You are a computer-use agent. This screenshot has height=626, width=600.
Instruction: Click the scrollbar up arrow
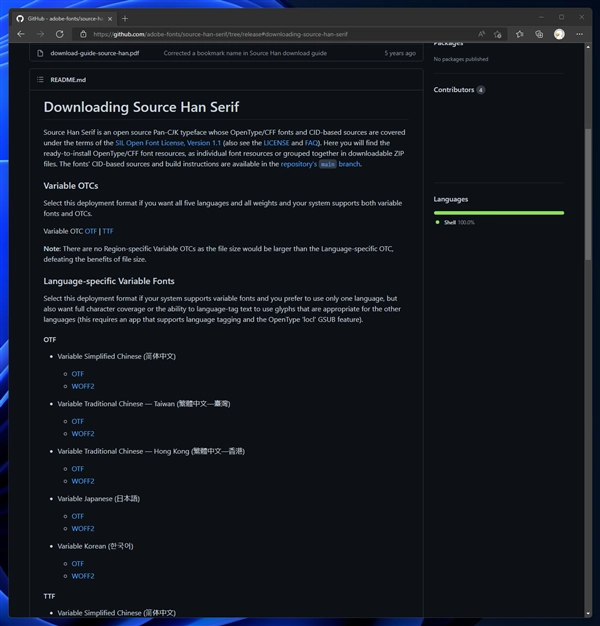click(x=588, y=47)
